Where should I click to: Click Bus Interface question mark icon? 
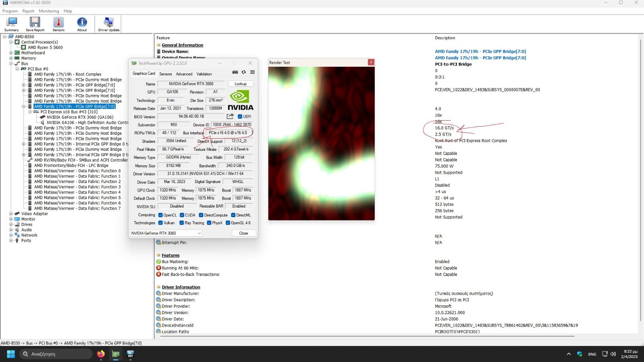coord(253,132)
